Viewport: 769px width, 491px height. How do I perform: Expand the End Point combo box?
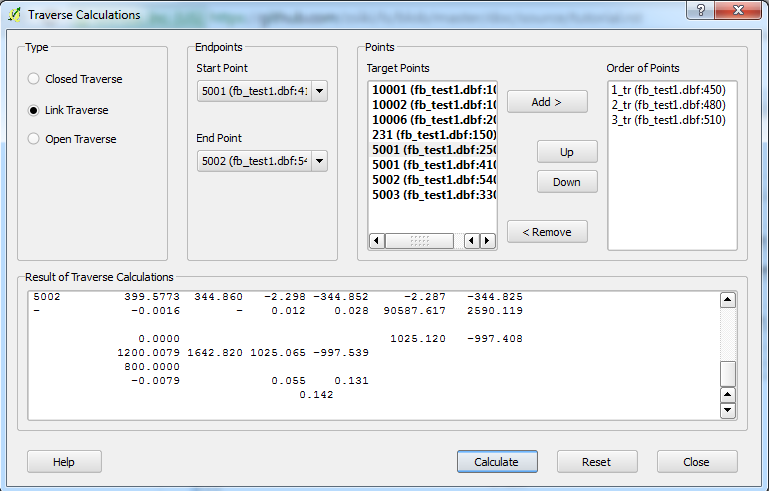click(x=319, y=161)
